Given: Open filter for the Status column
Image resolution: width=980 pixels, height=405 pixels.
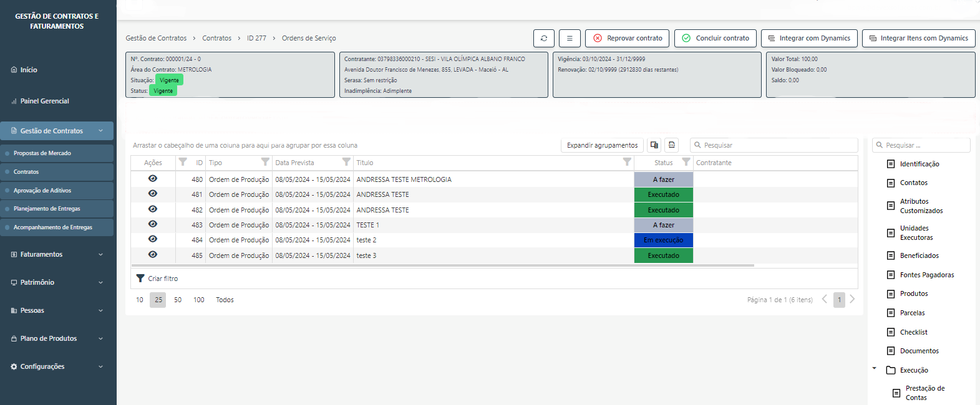Looking at the screenshot, I should [686, 162].
